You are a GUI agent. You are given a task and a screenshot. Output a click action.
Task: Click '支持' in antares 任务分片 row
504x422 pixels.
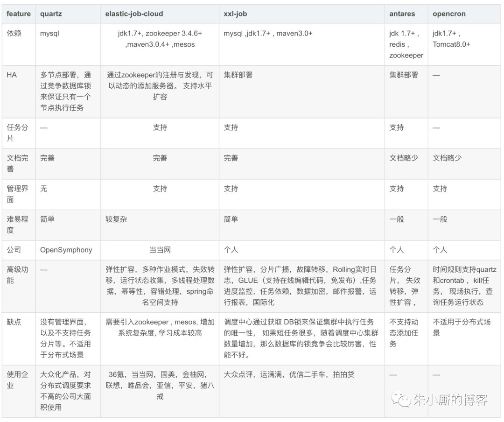(396, 127)
